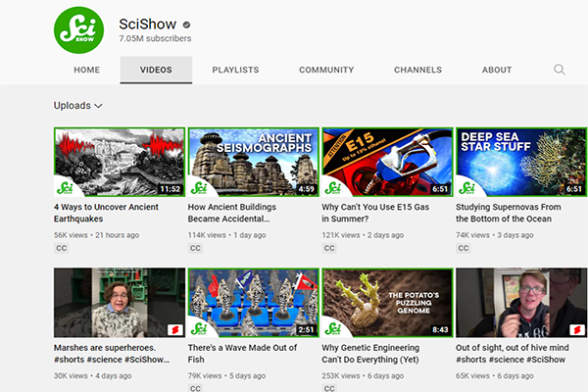This screenshot has height=392, width=588.
Task: Go to the Community tab
Action: [x=326, y=71]
